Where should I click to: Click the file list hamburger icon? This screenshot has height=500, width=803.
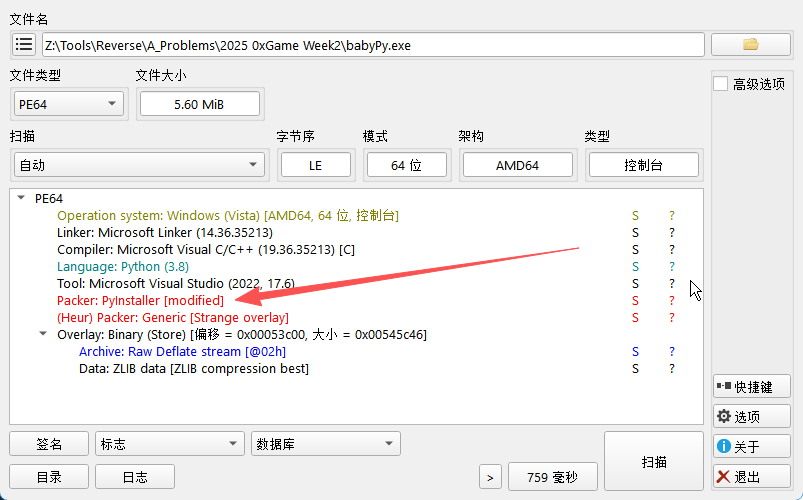(x=24, y=45)
